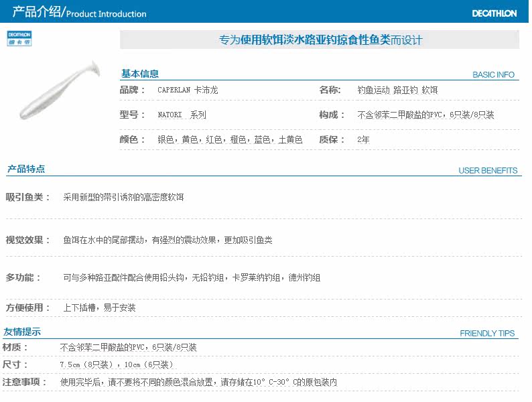Click the 基本信息 section heading
The height and width of the screenshot is (402, 532).
(x=140, y=74)
